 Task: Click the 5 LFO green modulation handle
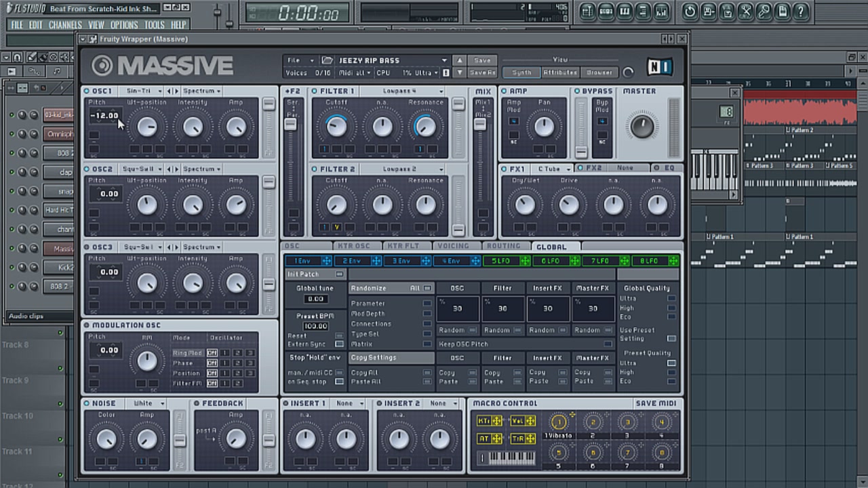525,261
